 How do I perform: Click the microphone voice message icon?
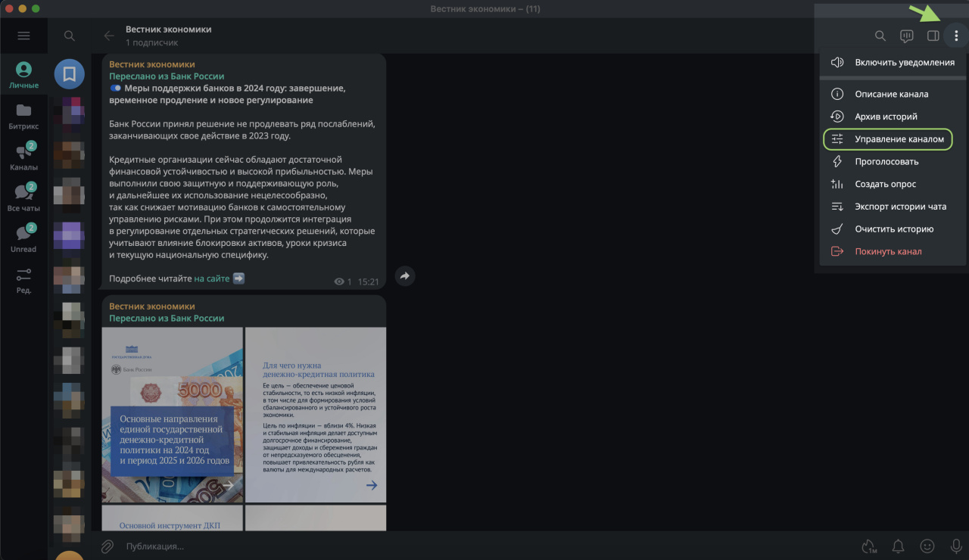click(956, 546)
